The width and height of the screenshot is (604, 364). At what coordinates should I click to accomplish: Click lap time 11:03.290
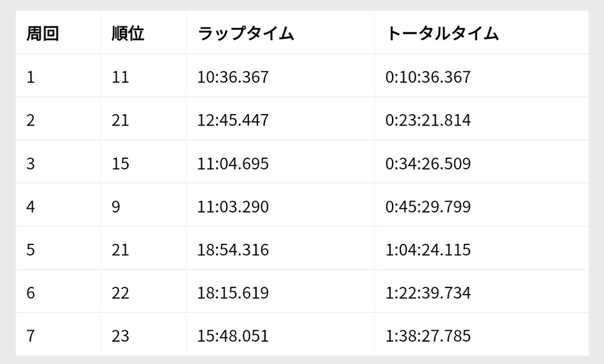tap(233, 206)
